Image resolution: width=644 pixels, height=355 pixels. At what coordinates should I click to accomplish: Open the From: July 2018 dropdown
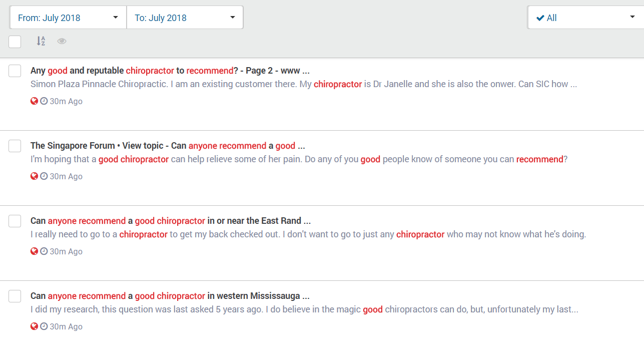pos(68,18)
